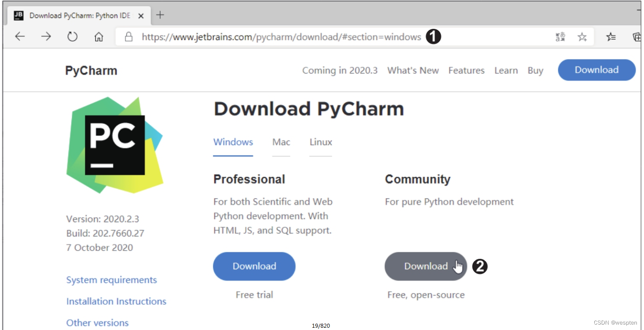Image resolution: width=644 pixels, height=330 pixels.
Task: Click the PyCharm PC logo image
Action: (115, 145)
